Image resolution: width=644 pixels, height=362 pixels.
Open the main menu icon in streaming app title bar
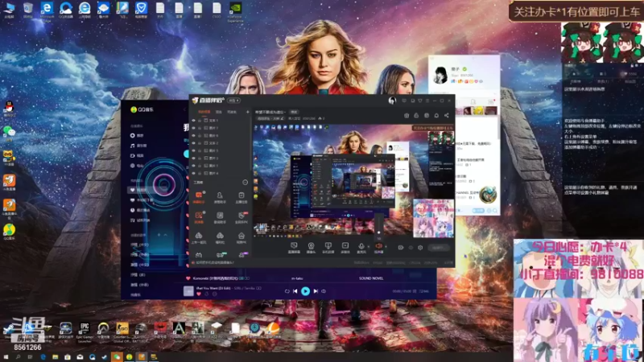[427, 101]
